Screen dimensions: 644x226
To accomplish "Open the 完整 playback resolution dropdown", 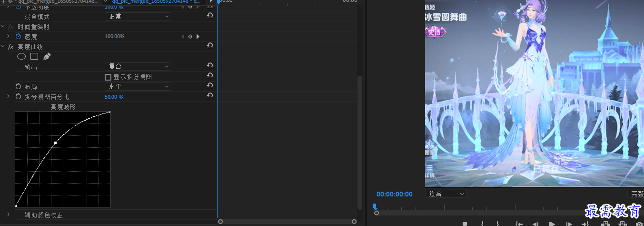I will (x=636, y=194).
